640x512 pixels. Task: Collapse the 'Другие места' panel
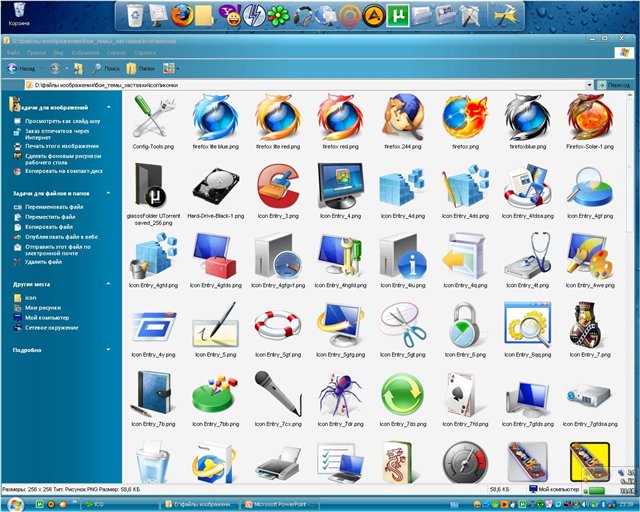tap(109, 284)
